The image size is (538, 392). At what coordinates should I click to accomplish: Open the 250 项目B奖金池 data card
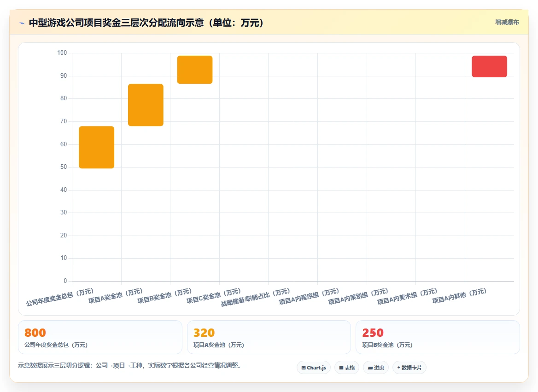438,337
